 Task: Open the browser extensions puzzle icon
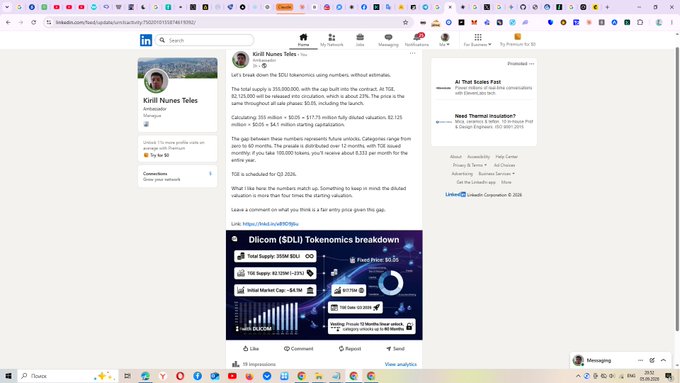tap(640, 23)
